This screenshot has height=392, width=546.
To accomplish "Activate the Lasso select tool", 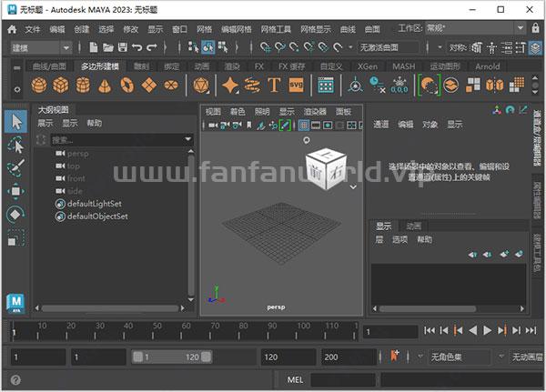I will click(15, 146).
